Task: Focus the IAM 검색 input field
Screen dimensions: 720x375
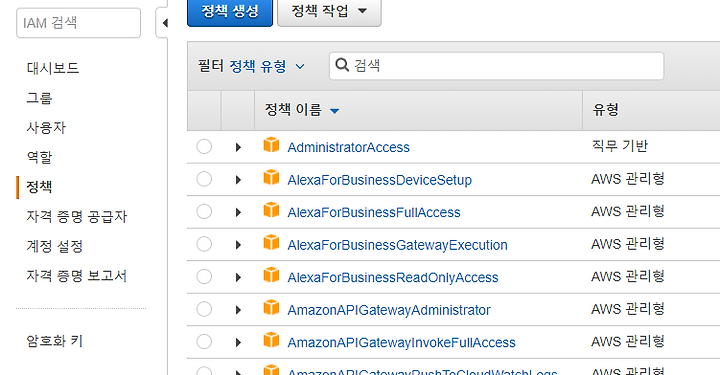Action: click(79, 22)
